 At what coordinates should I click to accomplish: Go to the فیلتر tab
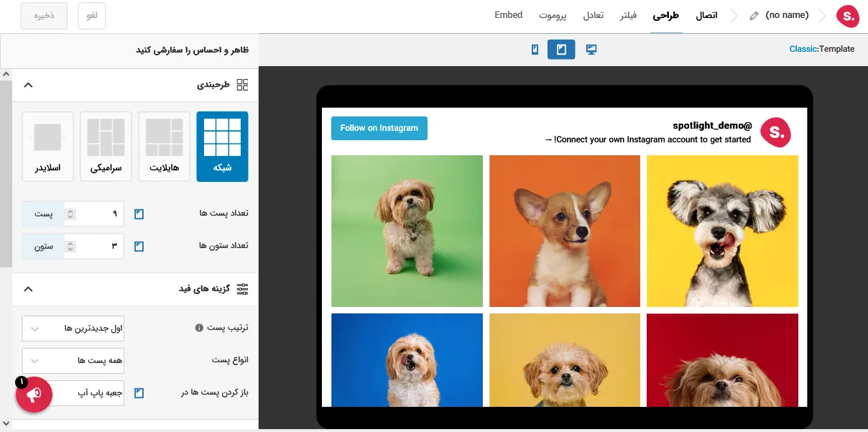click(x=629, y=16)
